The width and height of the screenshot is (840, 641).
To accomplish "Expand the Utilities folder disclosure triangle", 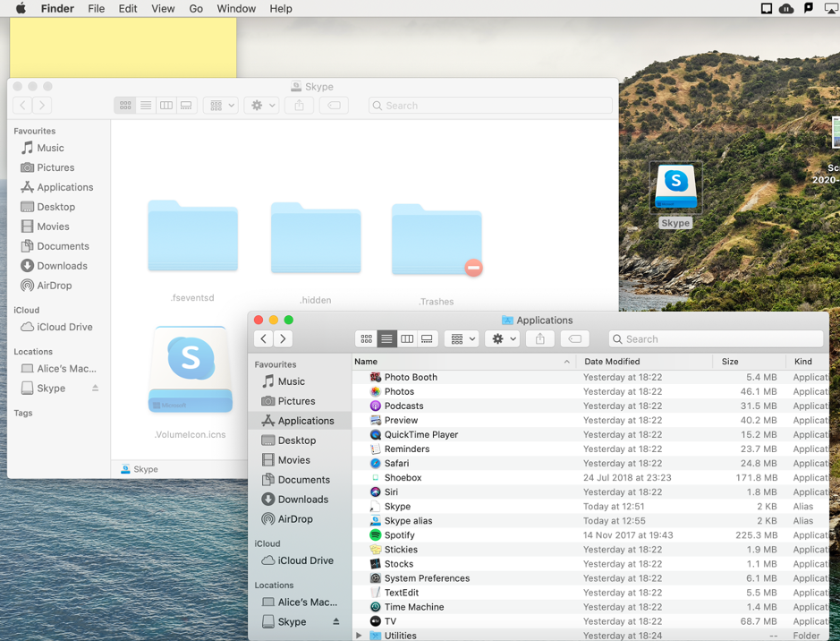I will 360,636.
